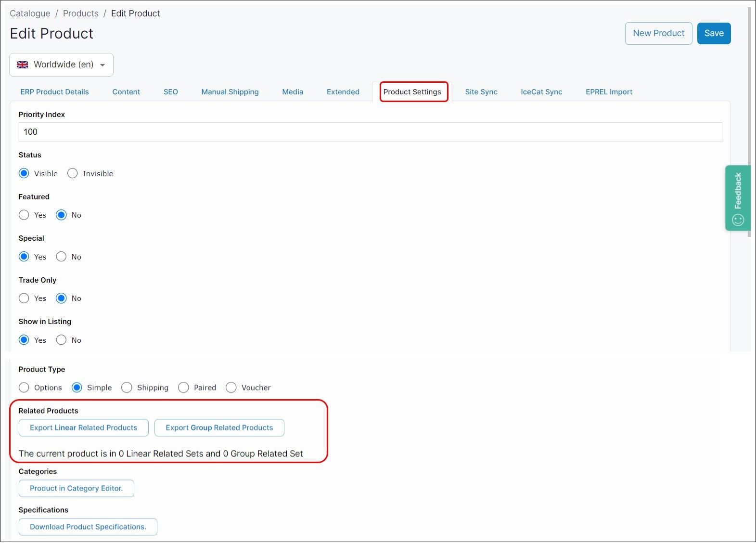Go to the IceCat Sync tab
This screenshot has height=545, width=756.
pyautogui.click(x=541, y=92)
